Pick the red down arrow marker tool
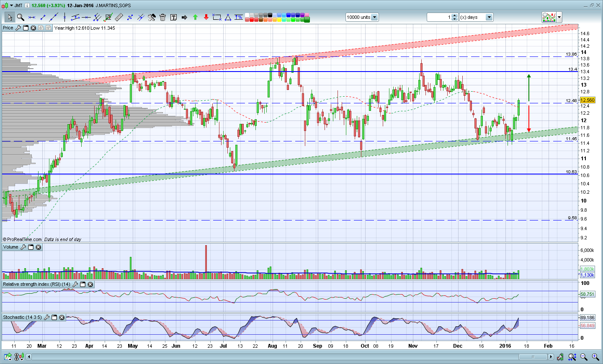The width and height of the screenshot is (603, 364). pos(206,17)
